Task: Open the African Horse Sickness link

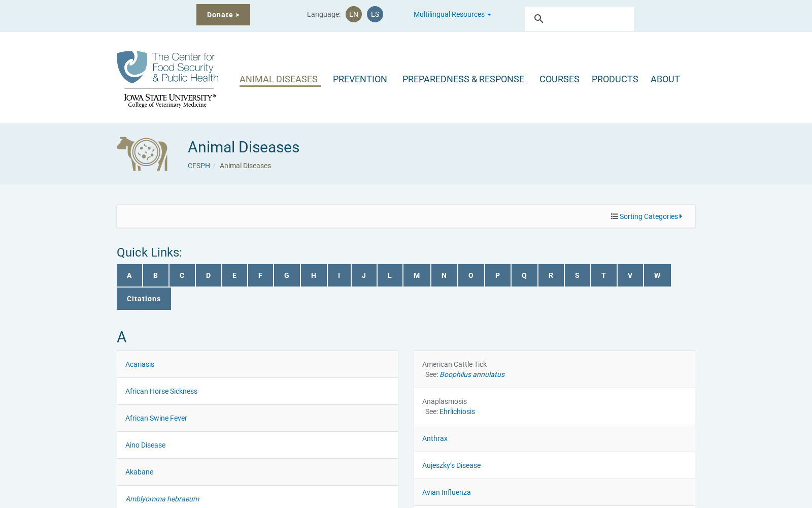Action: tap(161, 391)
